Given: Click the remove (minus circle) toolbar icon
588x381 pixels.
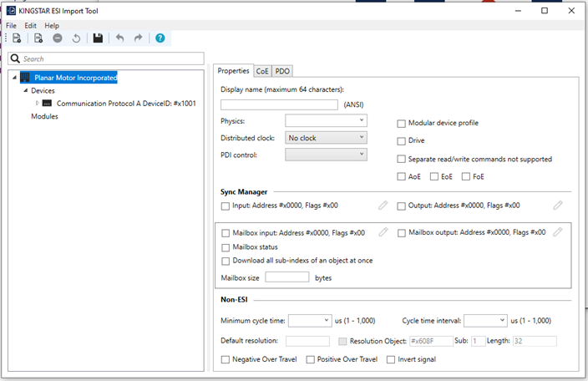Looking at the screenshot, I should point(58,38).
